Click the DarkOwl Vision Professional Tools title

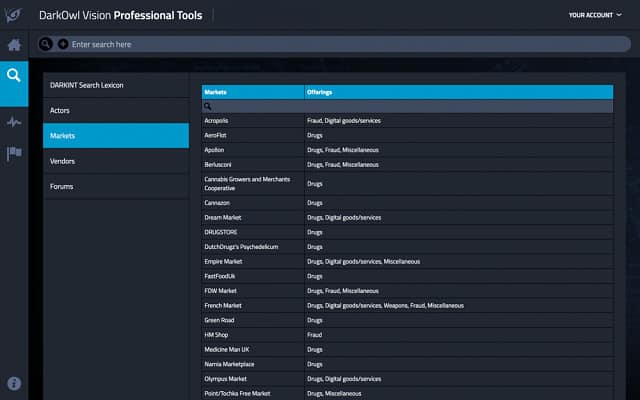(x=121, y=16)
